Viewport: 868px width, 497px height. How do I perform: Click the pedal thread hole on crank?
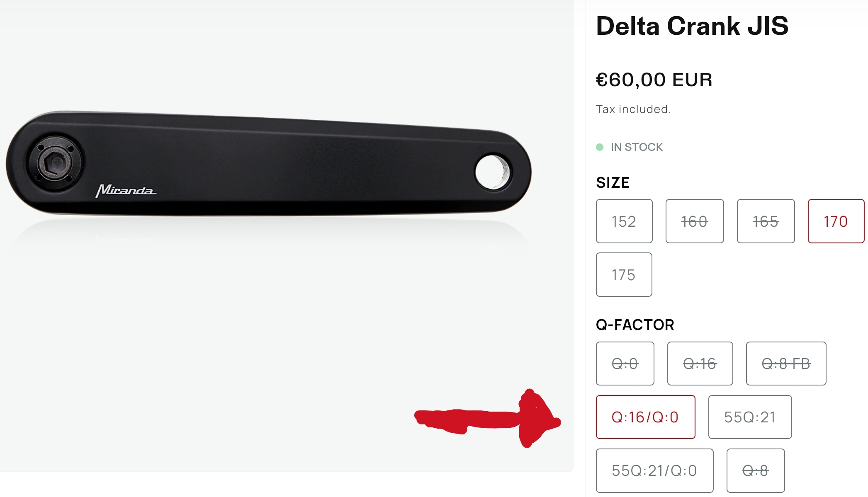point(493,172)
